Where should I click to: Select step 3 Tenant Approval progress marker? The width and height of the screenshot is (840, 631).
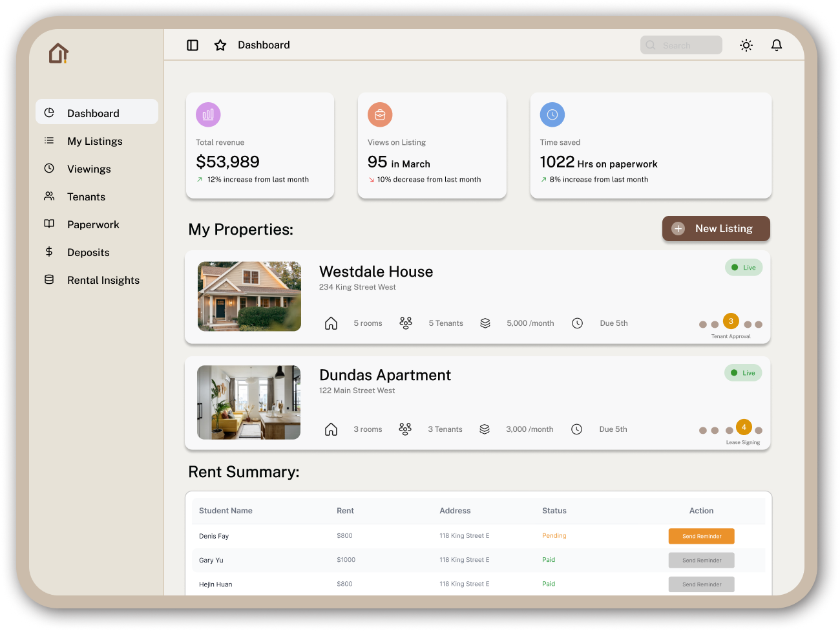coord(731,321)
